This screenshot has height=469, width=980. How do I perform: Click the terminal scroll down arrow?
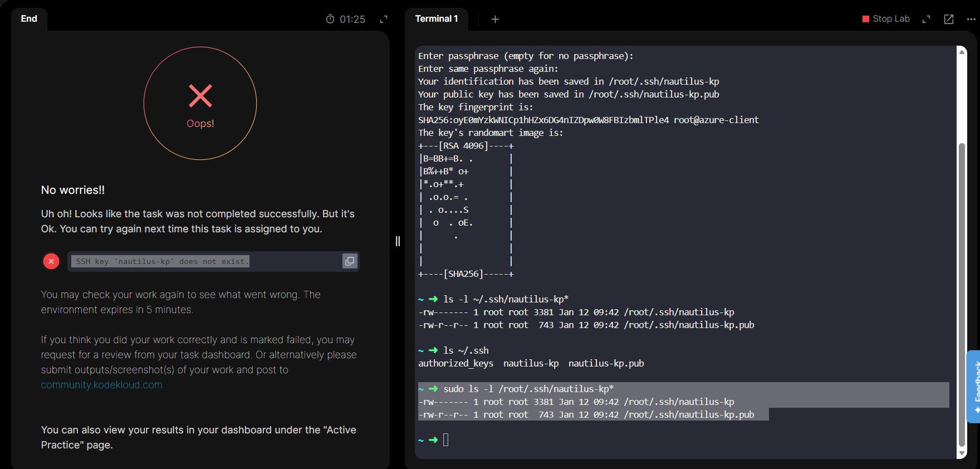pos(962,453)
